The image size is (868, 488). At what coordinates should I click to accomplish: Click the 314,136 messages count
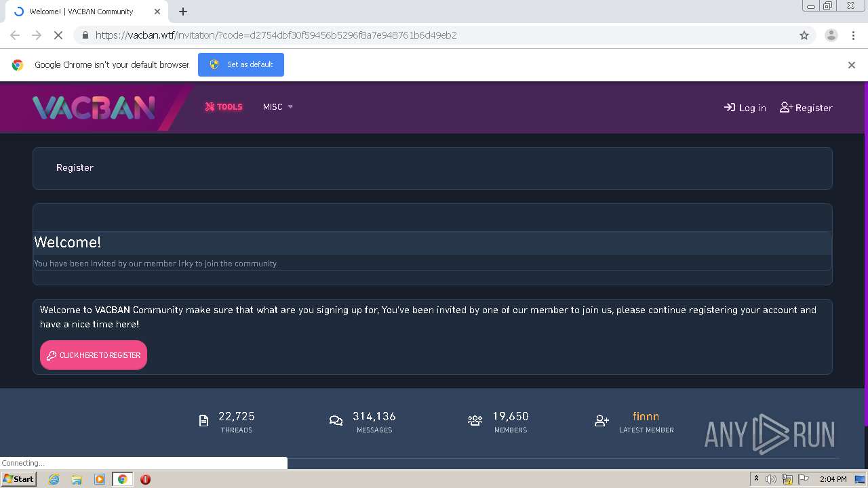click(x=374, y=416)
